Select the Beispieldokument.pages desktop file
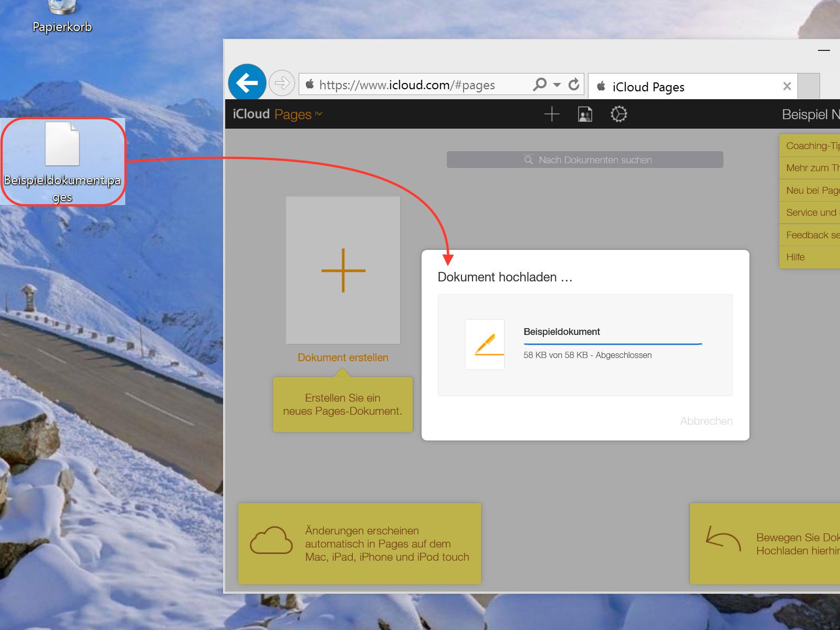This screenshot has width=840, height=630. click(x=62, y=162)
